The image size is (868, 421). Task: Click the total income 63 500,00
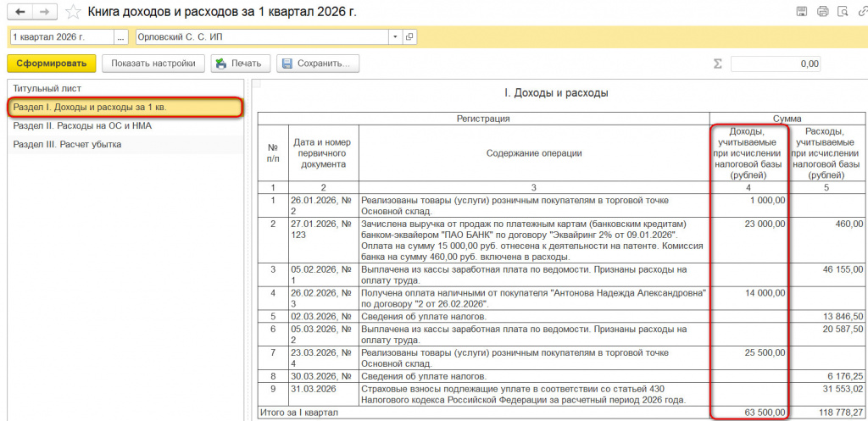tap(764, 413)
